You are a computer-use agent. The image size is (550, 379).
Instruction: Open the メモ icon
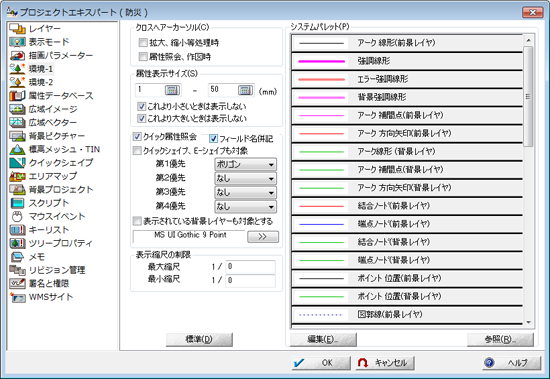[x=17, y=257]
